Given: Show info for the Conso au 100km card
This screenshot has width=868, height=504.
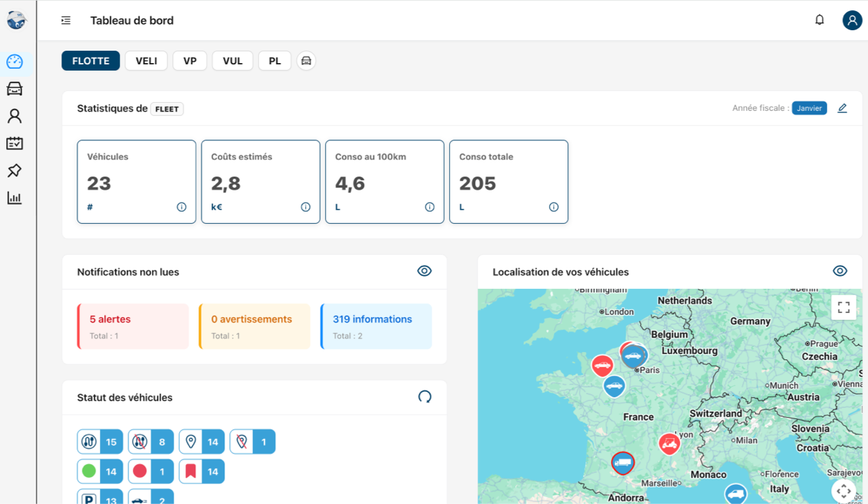Looking at the screenshot, I should coord(429,207).
